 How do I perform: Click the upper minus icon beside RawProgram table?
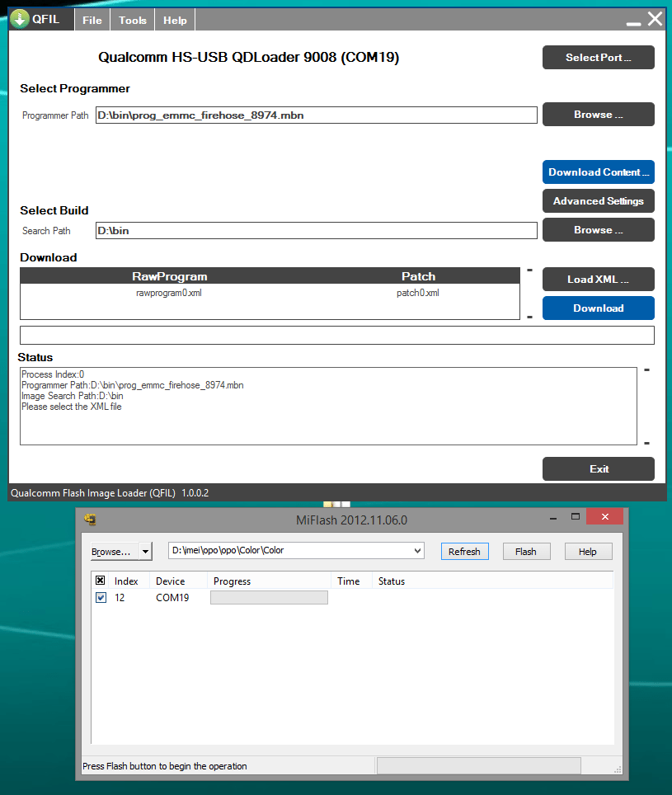pyautogui.click(x=529, y=270)
